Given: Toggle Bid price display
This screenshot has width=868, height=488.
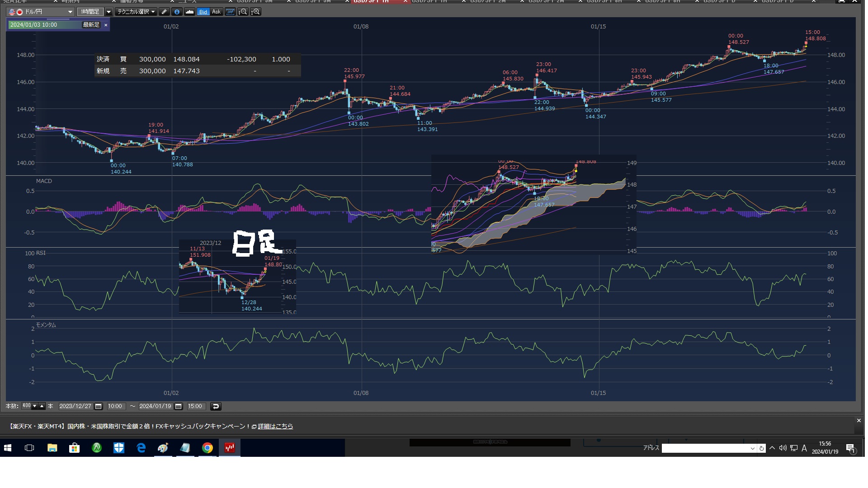Looking at the screenshot, I should [203, 12].
